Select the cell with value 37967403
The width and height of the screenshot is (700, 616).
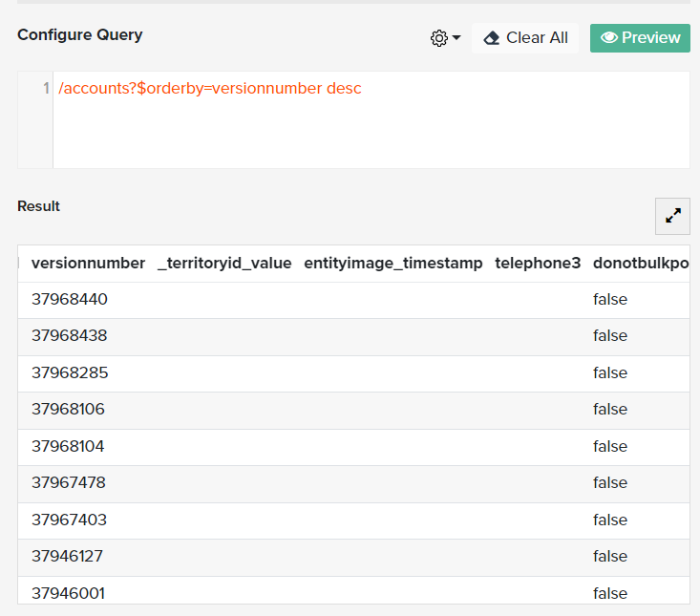click(x=69, y=520)
